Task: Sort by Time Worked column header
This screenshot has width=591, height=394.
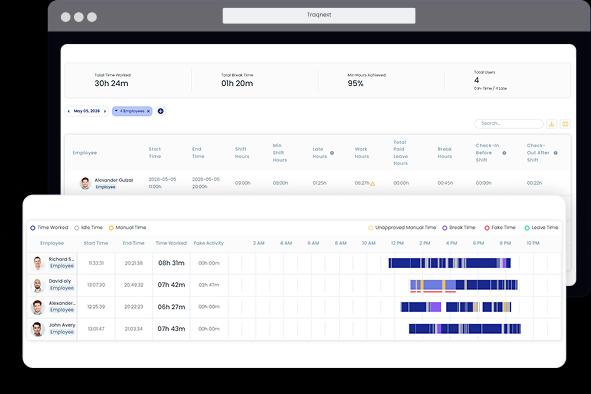Action: tap(171, 243)
